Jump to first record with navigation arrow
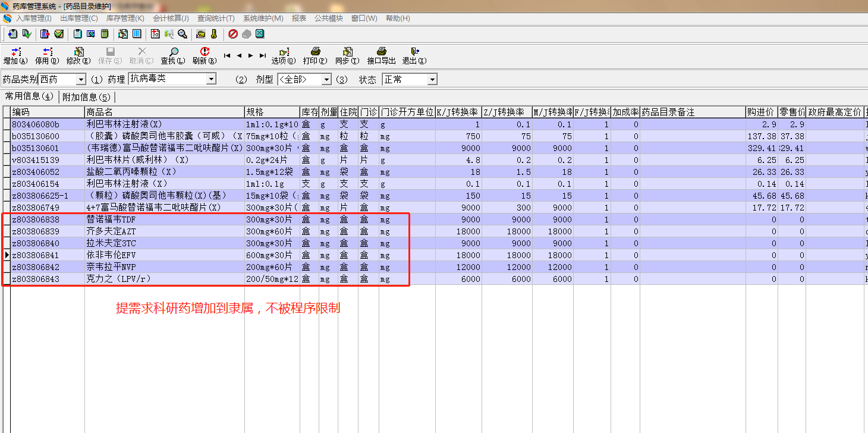The height and width of the screenshot is (433, 868). coord(227,55)
